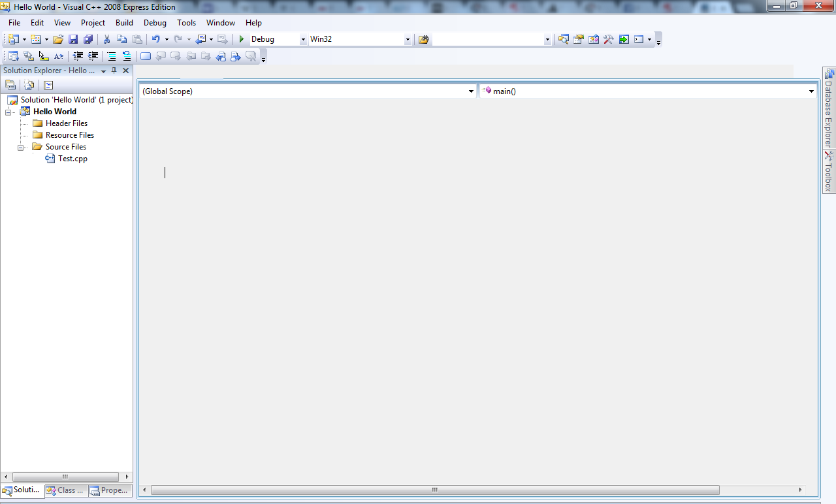Viewport: 836px width, 504px height.
Task: Open Solution Explorer window position menu arrow
Action: [x=103, y=71]
